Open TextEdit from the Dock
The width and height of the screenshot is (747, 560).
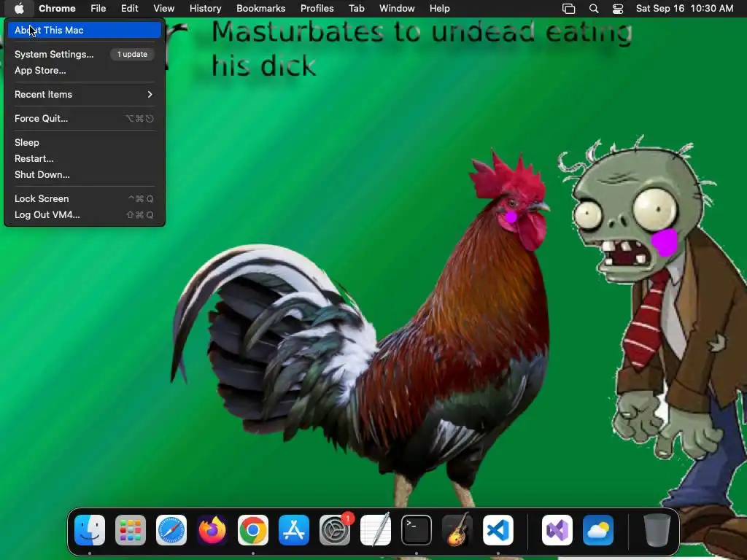[376, 530]
